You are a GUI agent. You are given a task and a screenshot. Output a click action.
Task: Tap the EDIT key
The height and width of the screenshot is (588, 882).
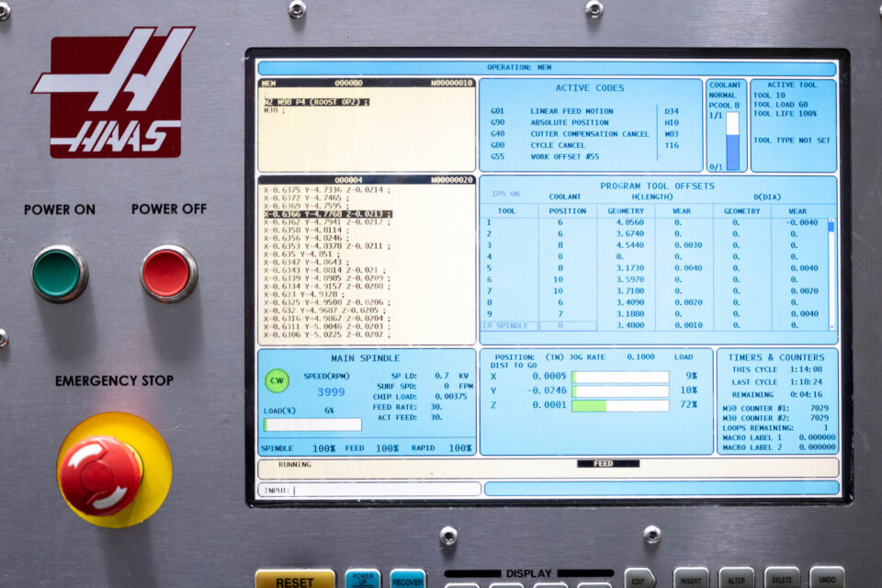point(639,579)
